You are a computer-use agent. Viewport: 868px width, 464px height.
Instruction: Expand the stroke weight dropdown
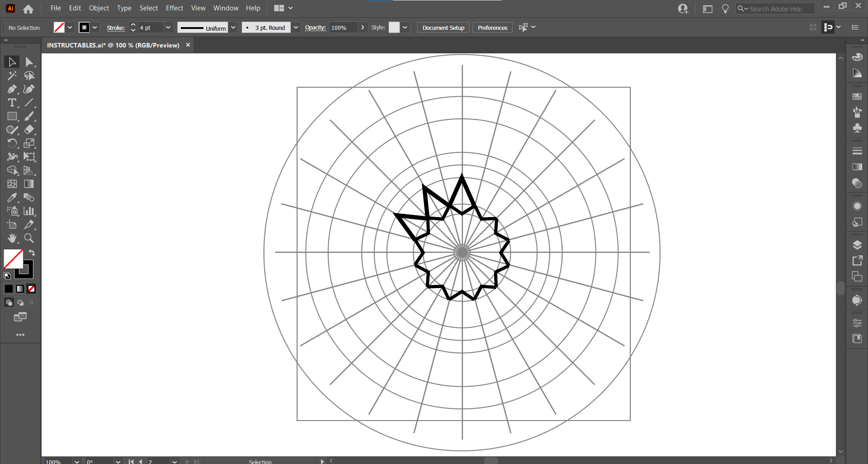click(168, 28)
